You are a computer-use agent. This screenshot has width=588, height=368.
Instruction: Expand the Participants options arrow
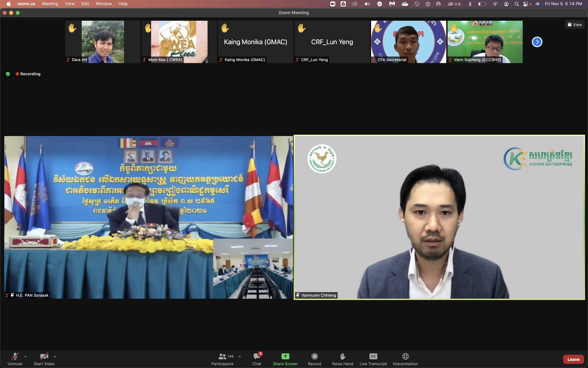click(x=240, y=356)
